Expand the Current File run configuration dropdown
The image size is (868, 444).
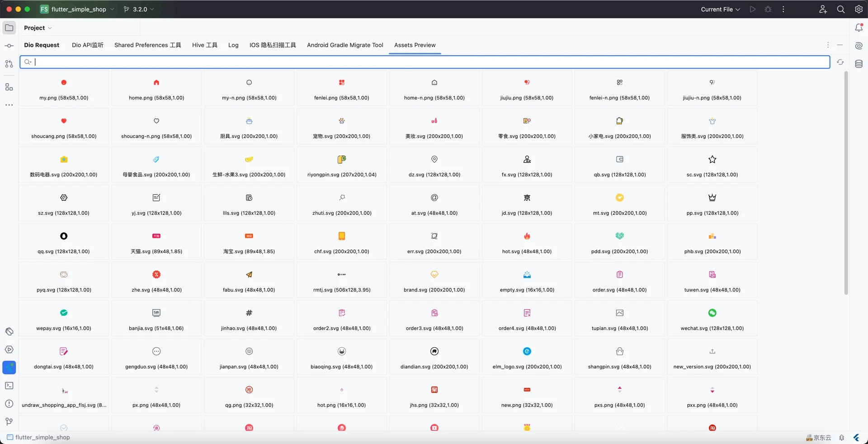click(x=720, y=9)
